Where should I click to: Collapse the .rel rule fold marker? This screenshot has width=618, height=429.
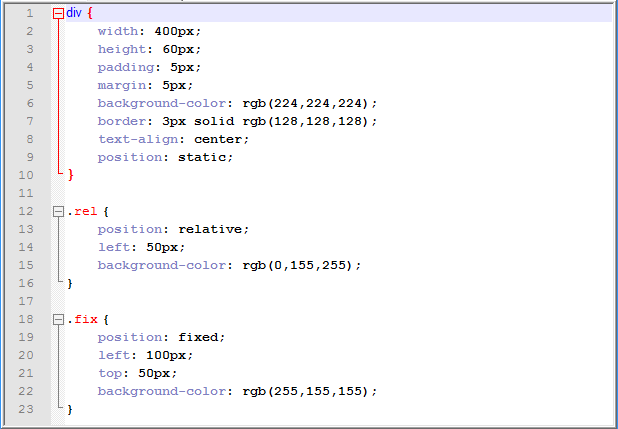pyautogui.click(x=58, y=212)
